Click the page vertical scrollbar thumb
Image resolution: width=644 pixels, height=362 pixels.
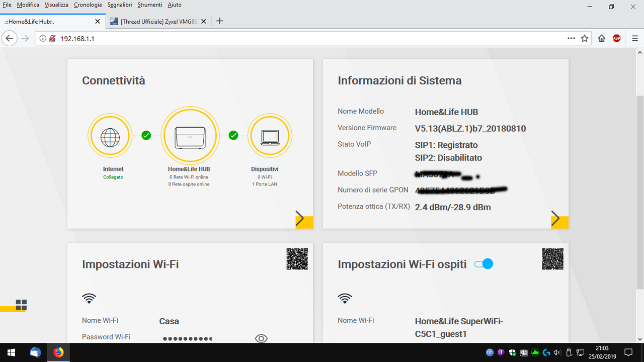coord(640,192)
